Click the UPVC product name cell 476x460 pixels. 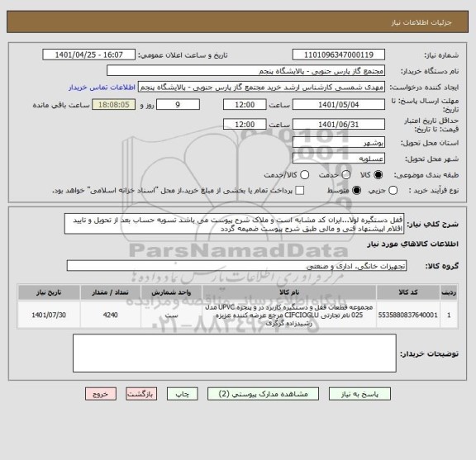[289, 315]
